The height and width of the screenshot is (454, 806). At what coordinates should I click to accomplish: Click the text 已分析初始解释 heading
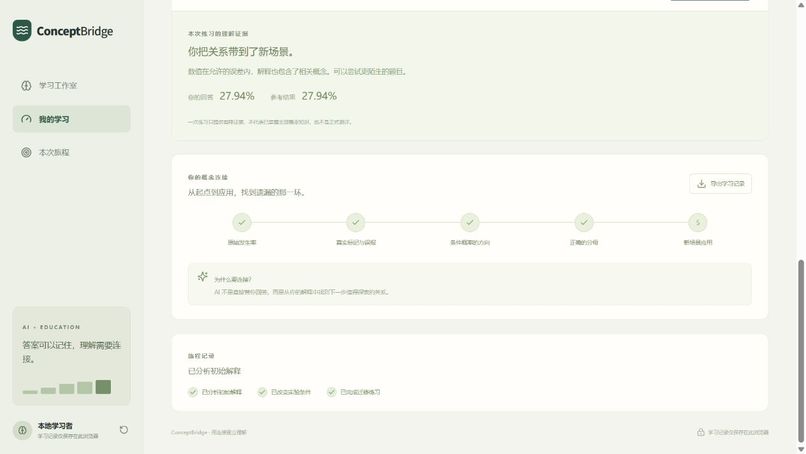(214, 371)
